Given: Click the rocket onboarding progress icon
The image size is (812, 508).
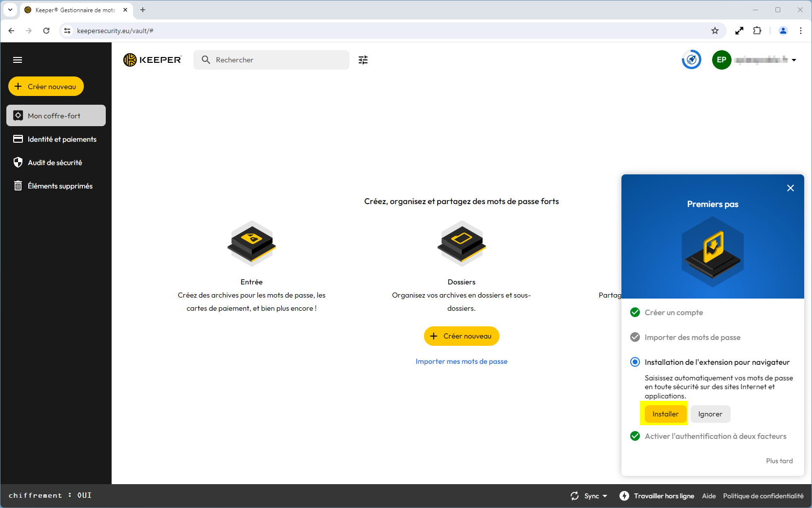Looking at the screenshot, I should click(691, 60).
